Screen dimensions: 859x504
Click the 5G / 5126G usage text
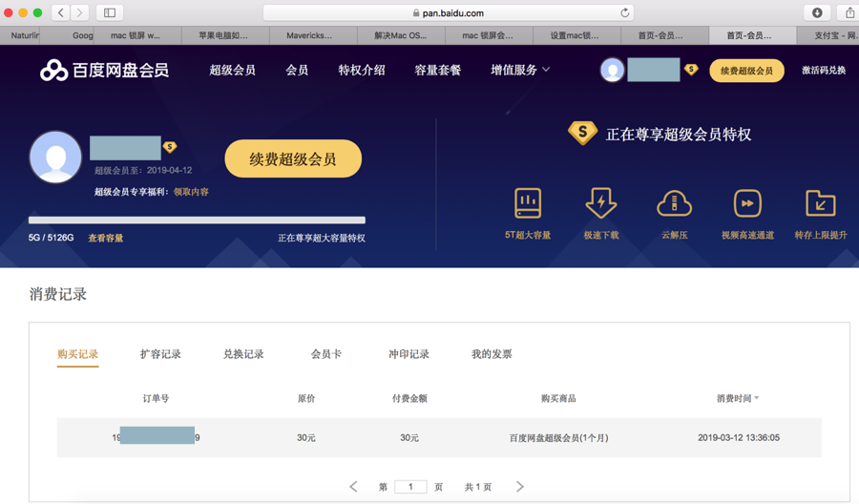coord(51,238)
